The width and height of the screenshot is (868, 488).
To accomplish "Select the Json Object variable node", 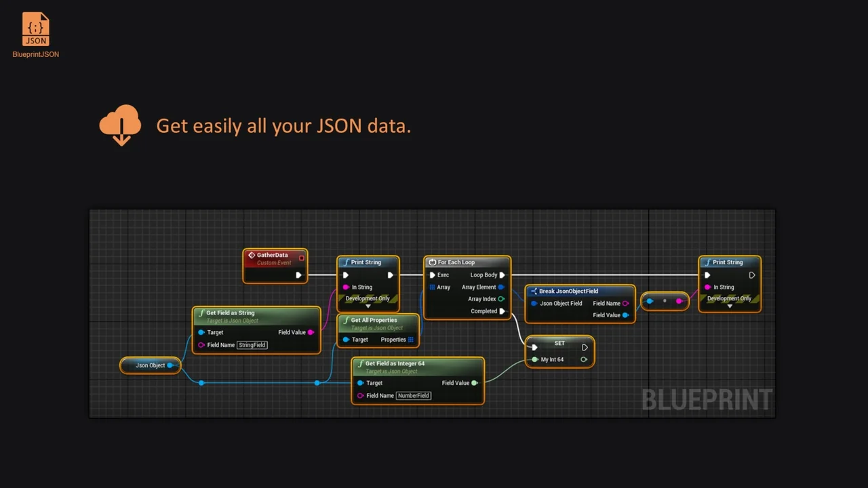I will coord(149,365).
